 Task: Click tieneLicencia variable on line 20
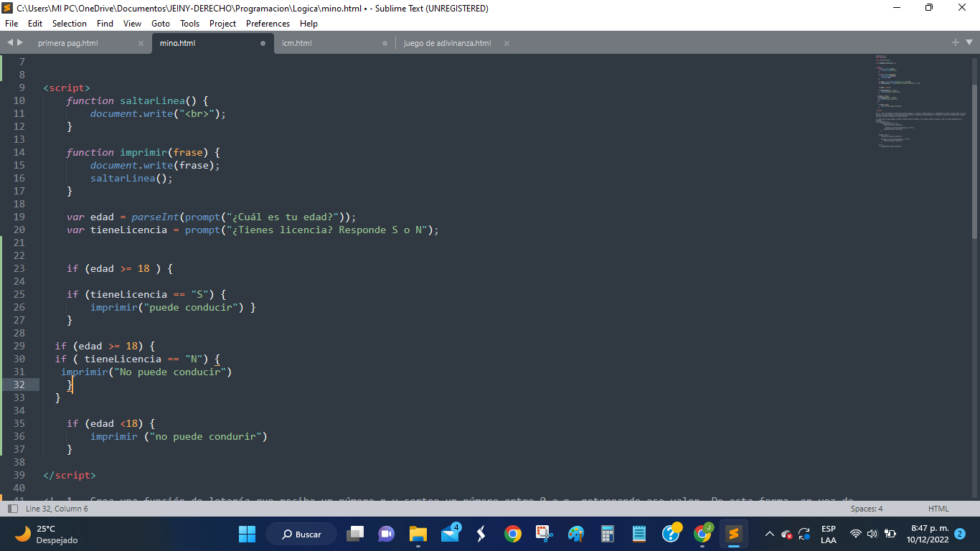click(x=128, y=230)
